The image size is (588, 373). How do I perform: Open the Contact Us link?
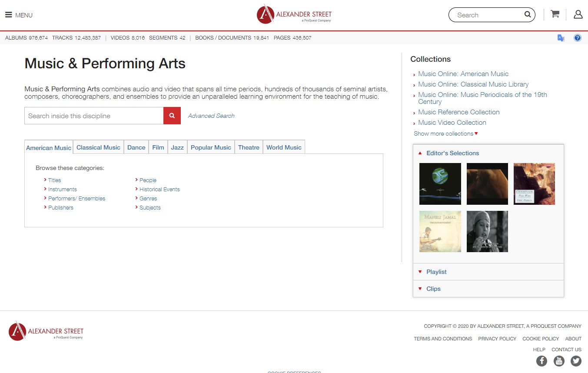tap(566, 350)
